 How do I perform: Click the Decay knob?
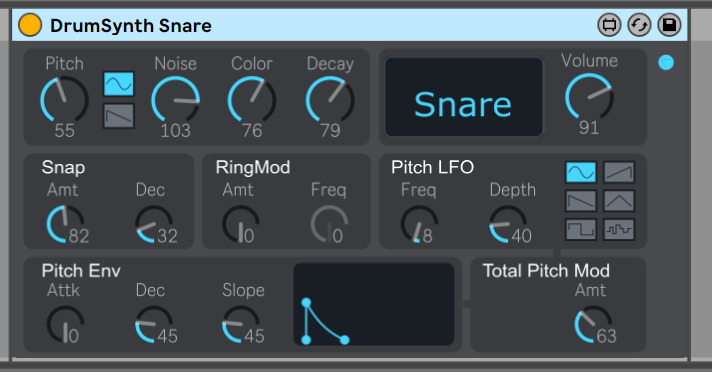(330, 100)
